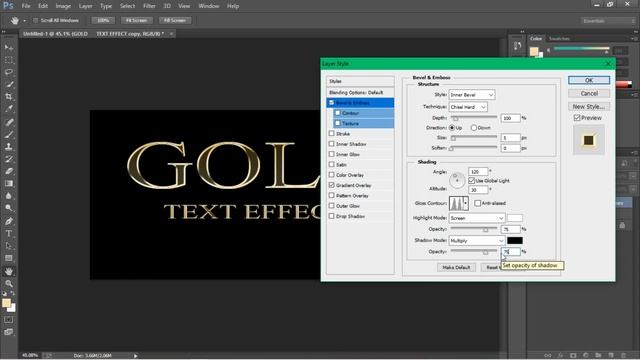This screenshot has width=640, height=360.
Task: Click the New Style button
Action: point(589,107)
